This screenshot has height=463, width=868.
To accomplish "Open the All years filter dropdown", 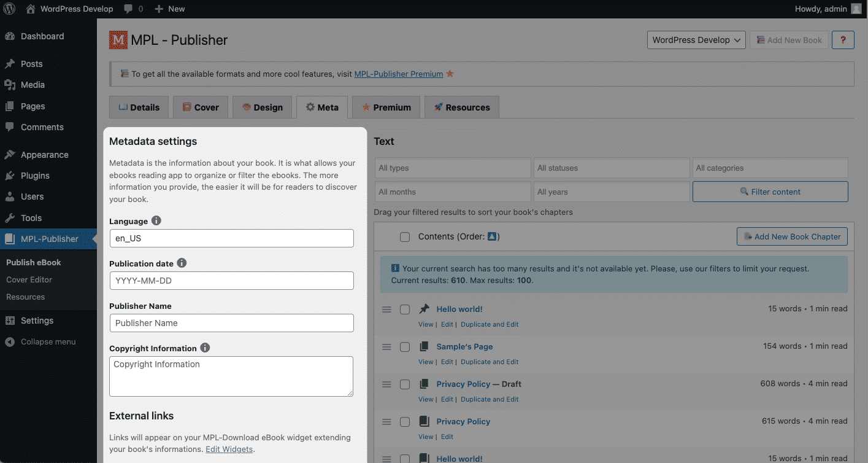I will (612, 192).
